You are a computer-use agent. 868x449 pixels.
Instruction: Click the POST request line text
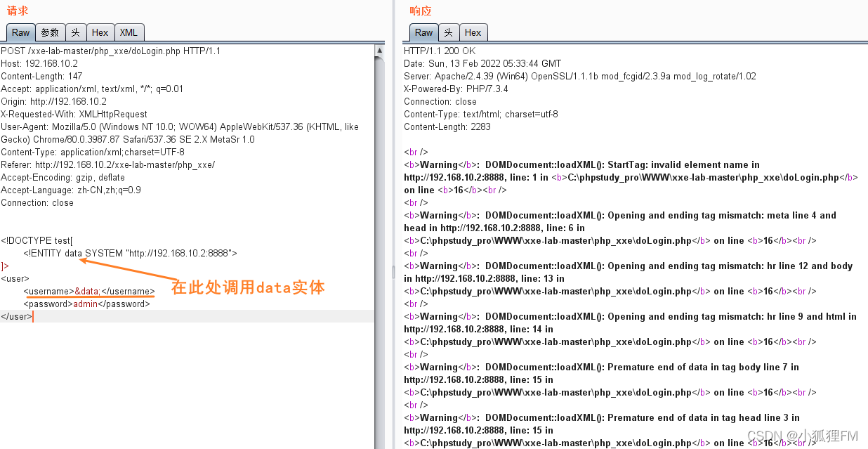click(x=110, y=51)
